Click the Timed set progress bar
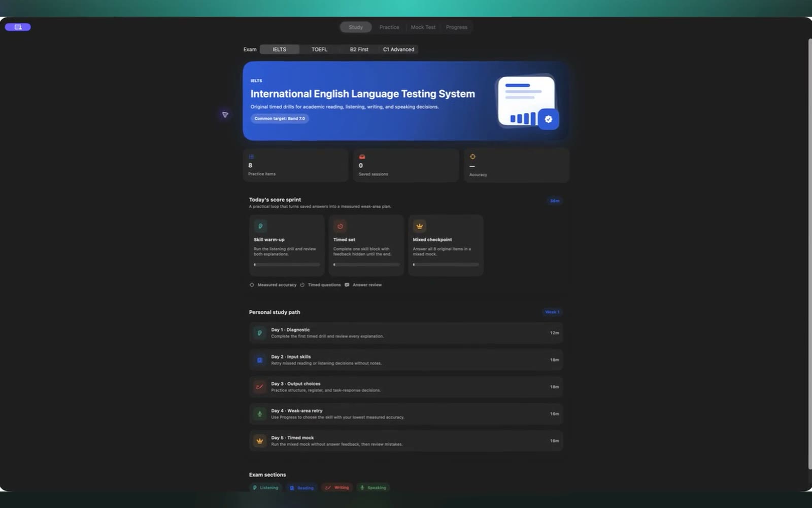This screenshot has height=508, width=812. tap(366, 265)
